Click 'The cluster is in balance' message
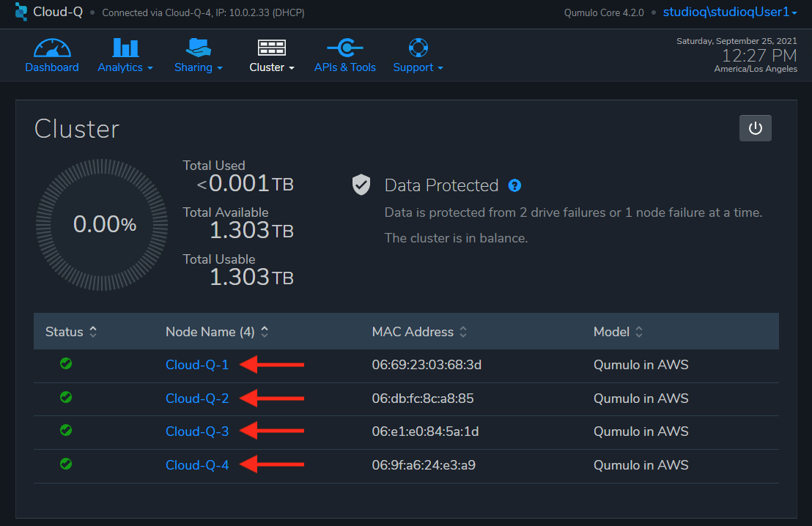This screenshot has width=812, height=526. [456, 238]
